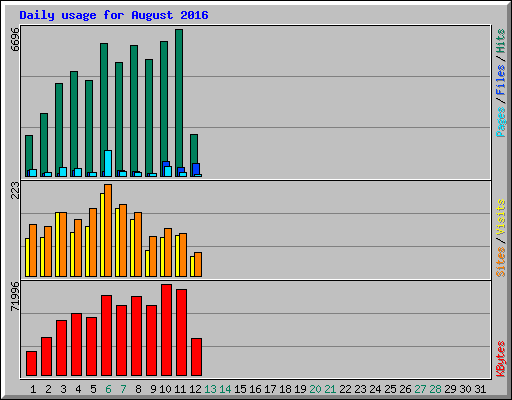The image size is (512, 400).
Task: Click green weekend day 14 label
Action: point(225,389)
